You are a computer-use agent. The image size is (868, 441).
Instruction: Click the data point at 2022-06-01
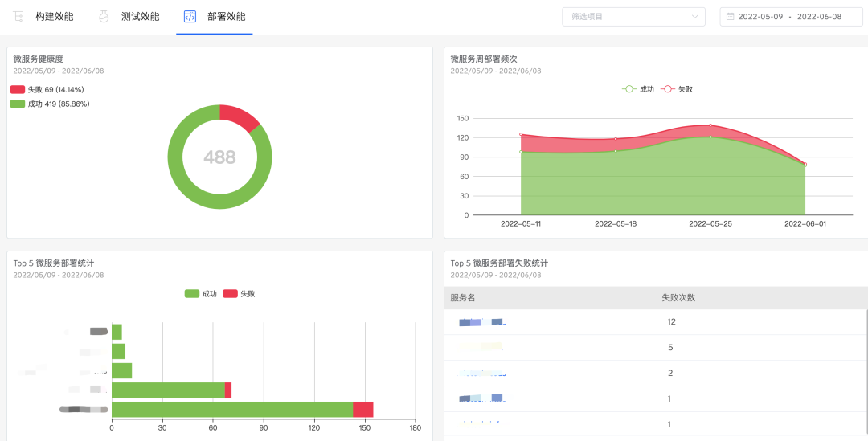coord(805,165)
